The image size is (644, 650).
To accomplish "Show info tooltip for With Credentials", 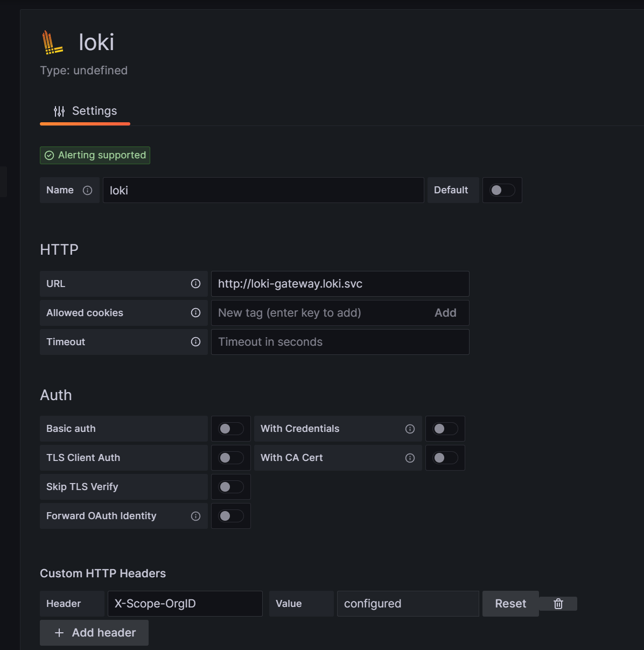I will coord(410,429).
